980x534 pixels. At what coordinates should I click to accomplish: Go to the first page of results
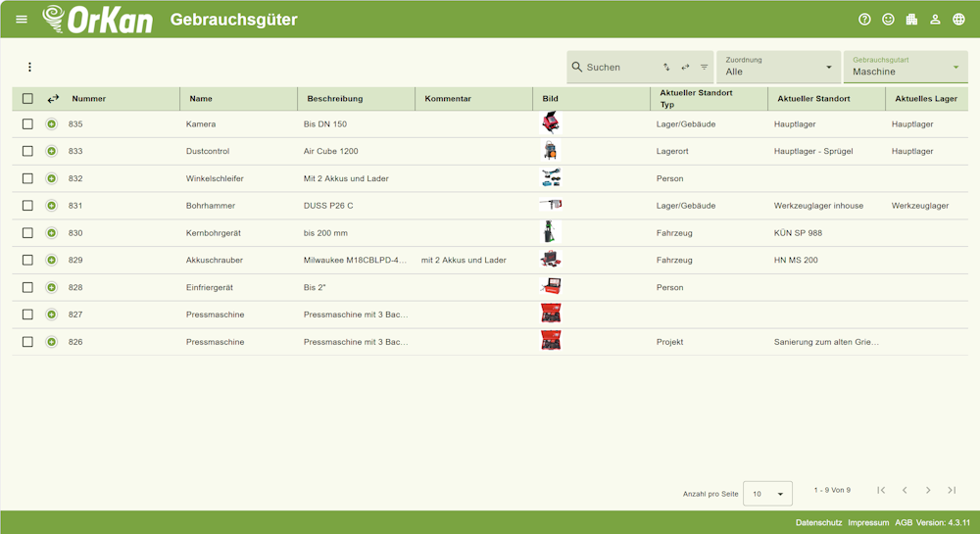[x=881, y=490]
